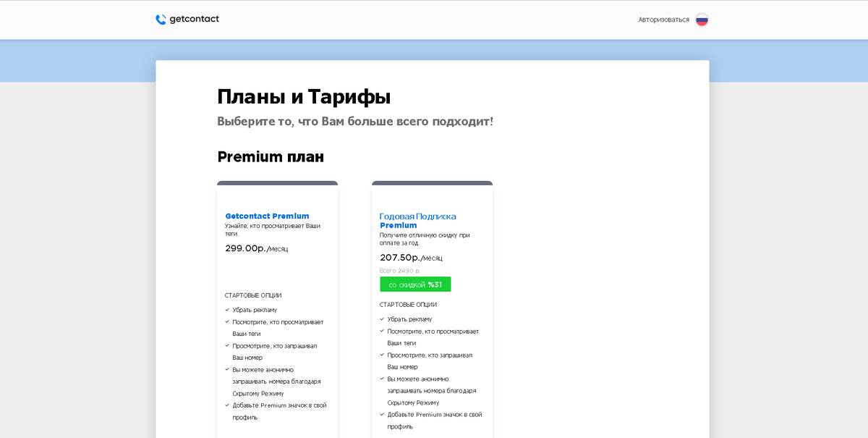Click checkmark beside Добавьте Premium значок in monthly card
Viewport: 868px width, 438px height.
227,405
